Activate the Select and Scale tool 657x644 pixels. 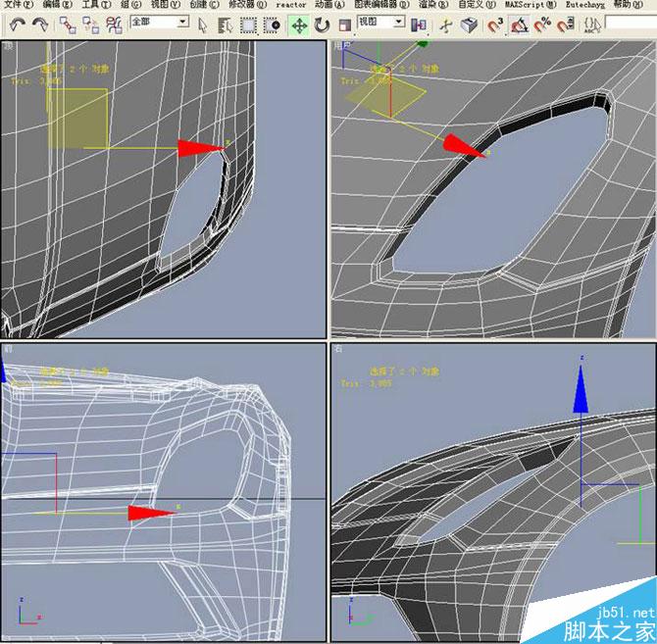(345, 25)
